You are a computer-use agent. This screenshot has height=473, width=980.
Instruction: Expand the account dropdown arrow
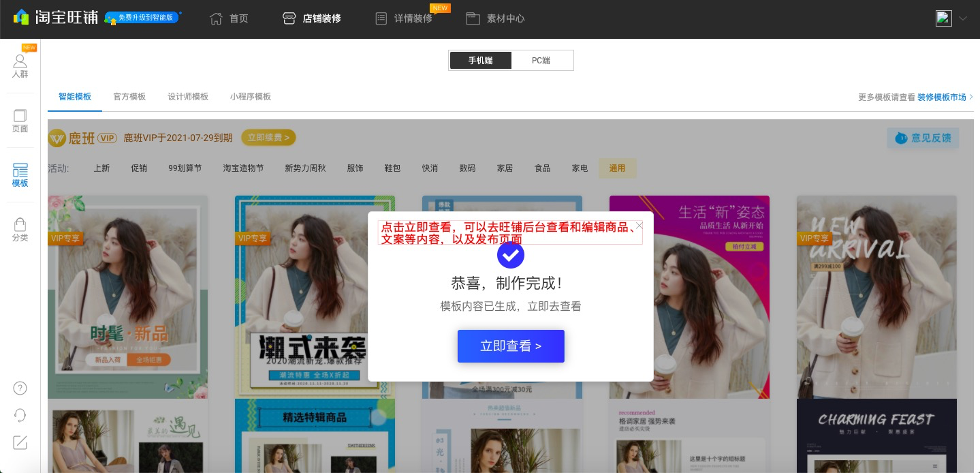coord(962,18)
